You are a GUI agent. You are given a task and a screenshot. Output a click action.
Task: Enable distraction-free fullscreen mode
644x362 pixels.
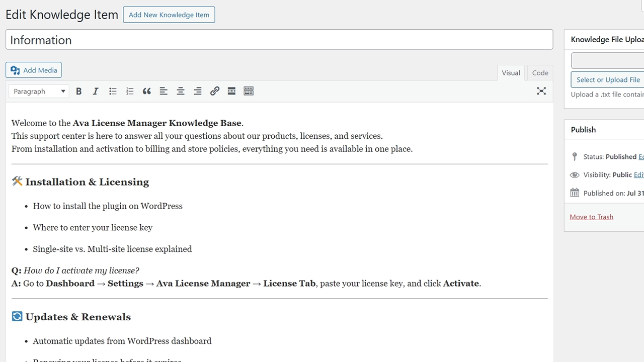[541, 91]
